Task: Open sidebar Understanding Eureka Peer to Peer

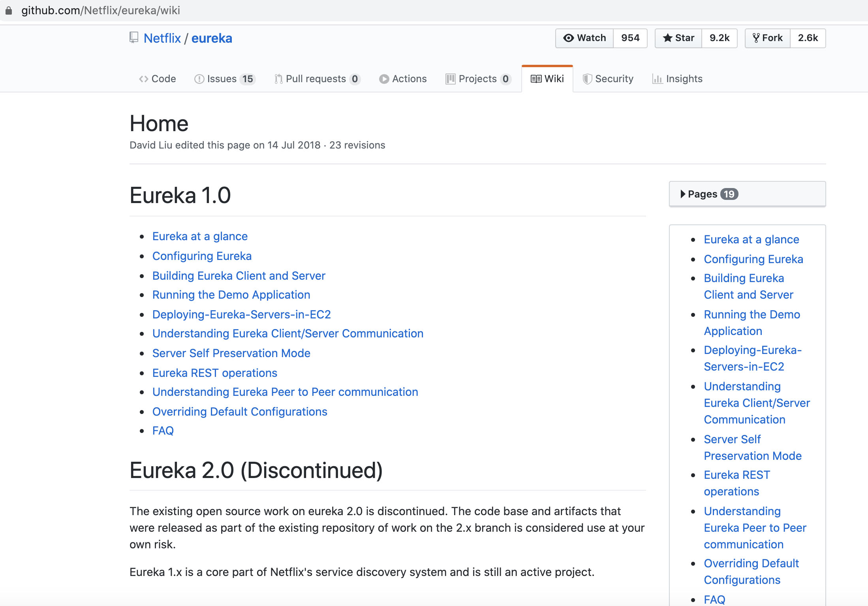Action: coord(755,528)
